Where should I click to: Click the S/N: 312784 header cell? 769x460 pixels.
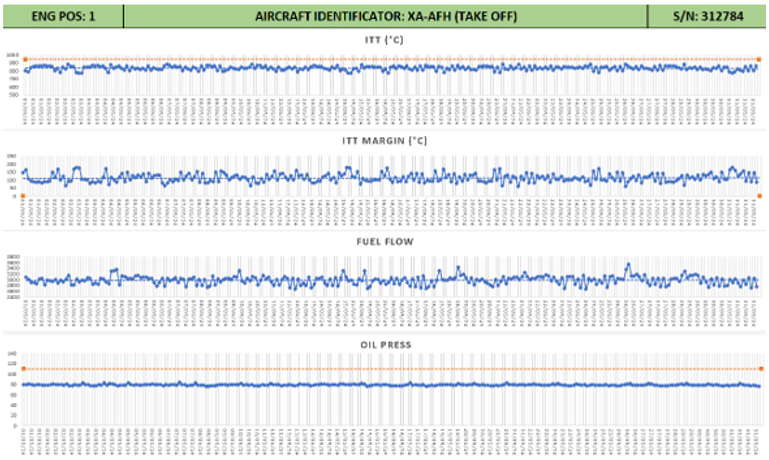pyautogui.click(x=707, y=17)
